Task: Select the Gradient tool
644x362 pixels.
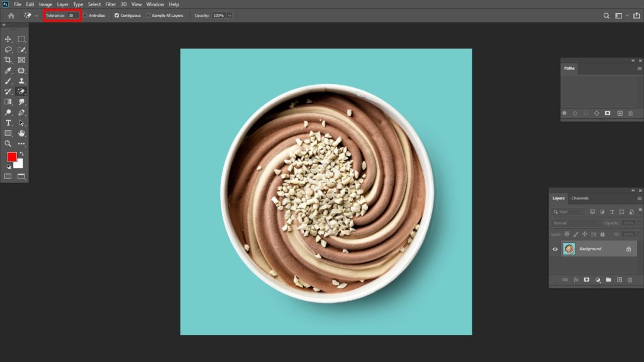Action: point(8,102)
